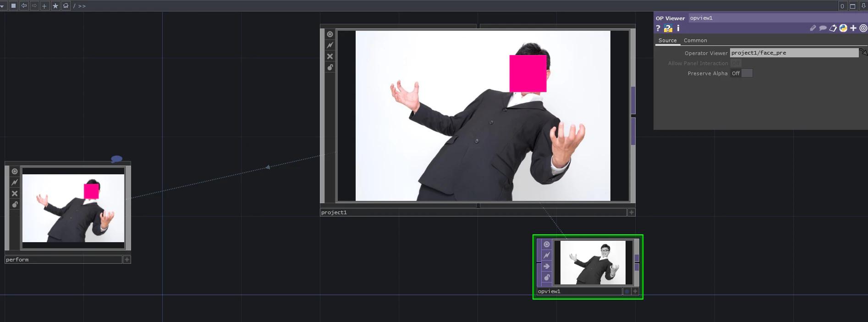This screenshot has width=868, height=322.
Task: Open operator help with the question mark
Action: pyautogui.click(x=658, y=28)
